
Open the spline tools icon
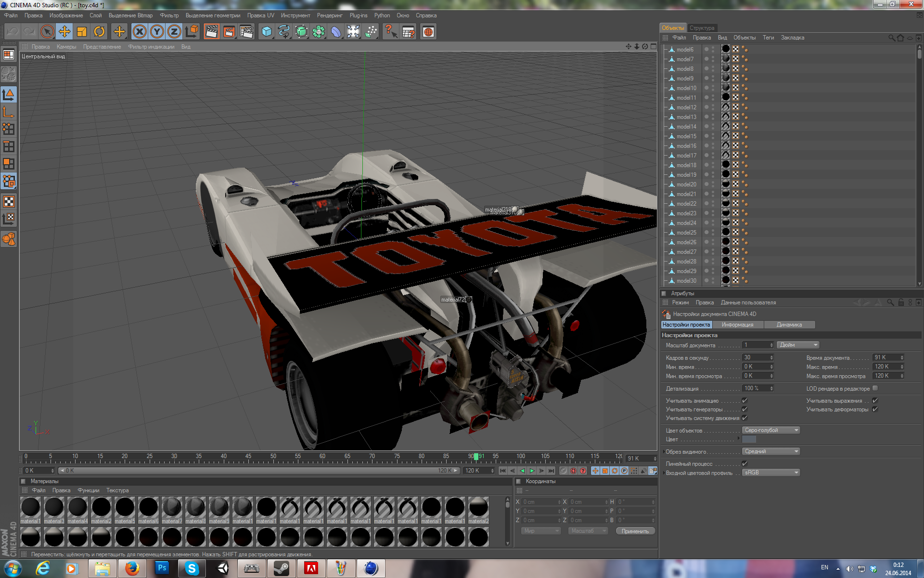[x=284, y=32]
